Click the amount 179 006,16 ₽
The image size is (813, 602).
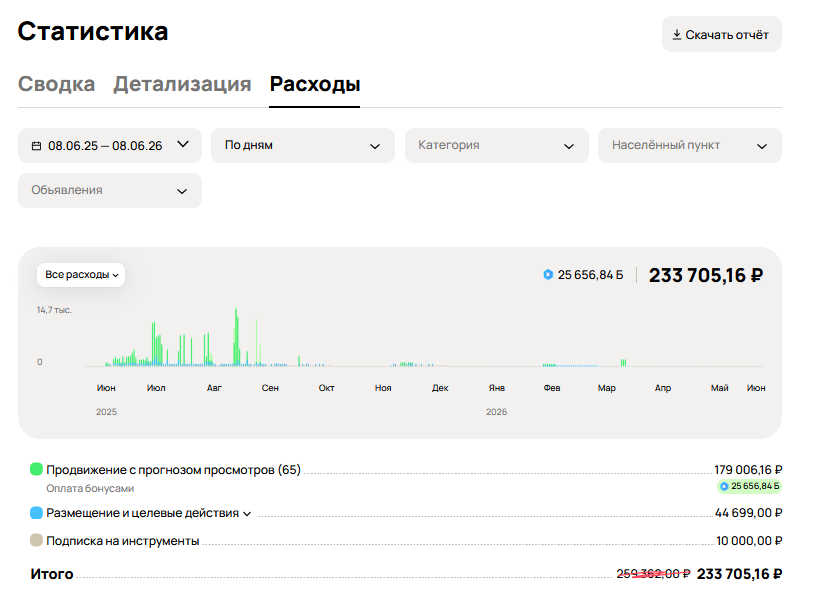tap(748, 470)
